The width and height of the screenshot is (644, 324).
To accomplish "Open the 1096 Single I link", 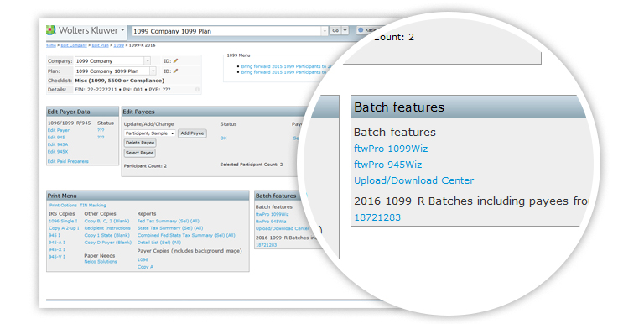I will click(x=63, y=221).
